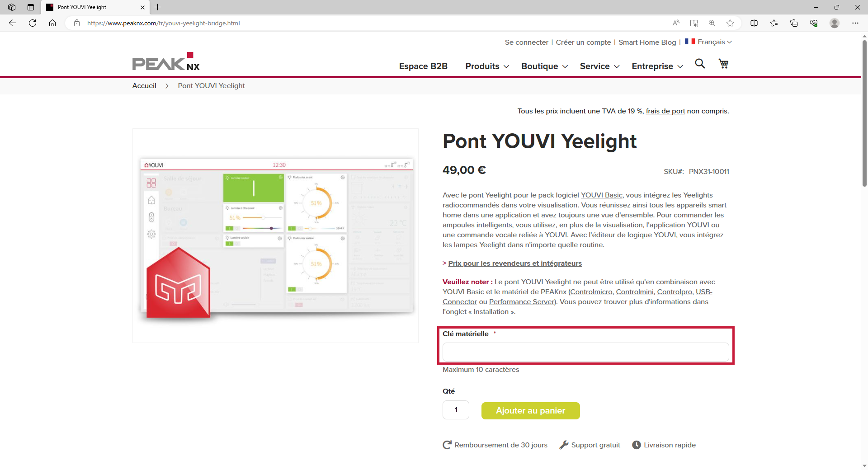Open YOUVI Basic link

601,195
